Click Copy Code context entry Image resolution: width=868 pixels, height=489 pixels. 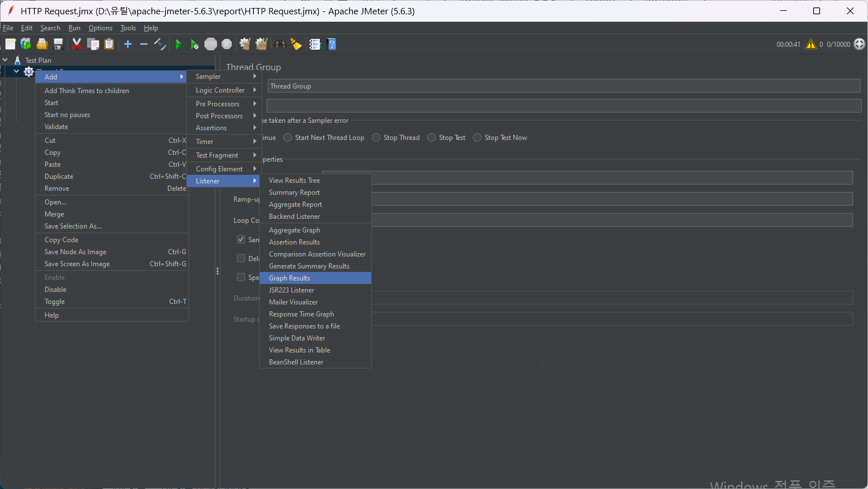pos(112,240)
